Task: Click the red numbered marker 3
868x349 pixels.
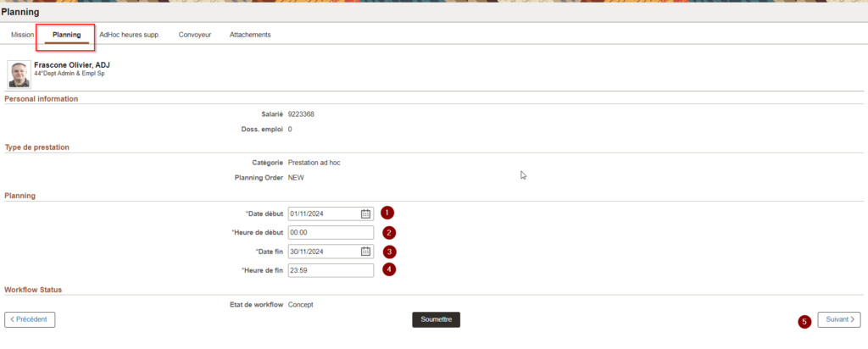Action: [388, 252]
